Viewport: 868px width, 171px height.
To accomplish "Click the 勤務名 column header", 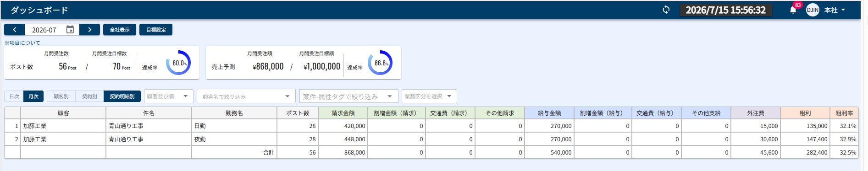I will [234, 113].
